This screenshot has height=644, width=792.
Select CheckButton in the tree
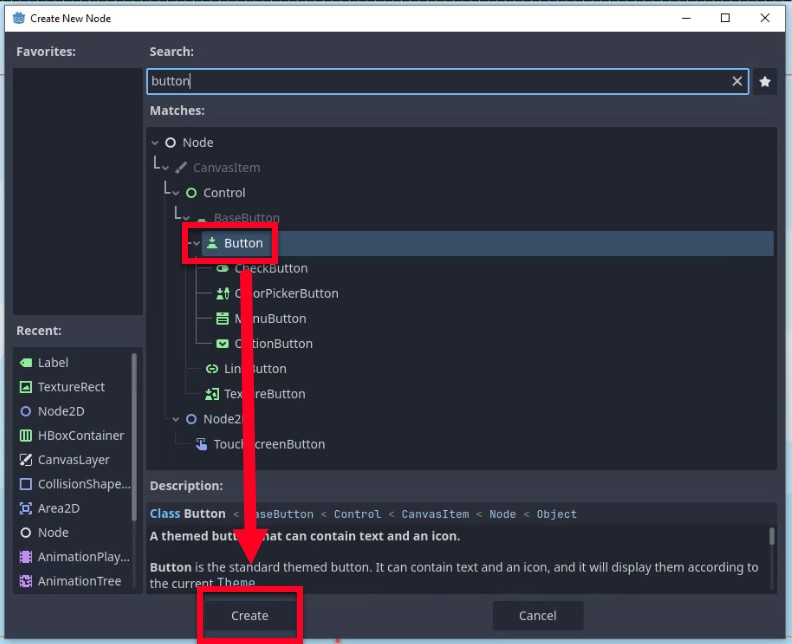pyautogui.click(x=271, y=268)
